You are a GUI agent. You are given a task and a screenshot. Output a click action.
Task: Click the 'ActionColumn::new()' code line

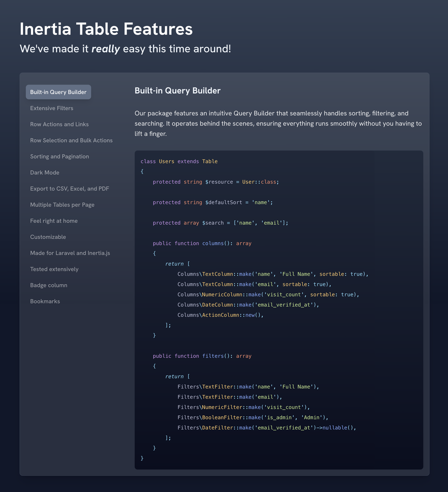221,315
